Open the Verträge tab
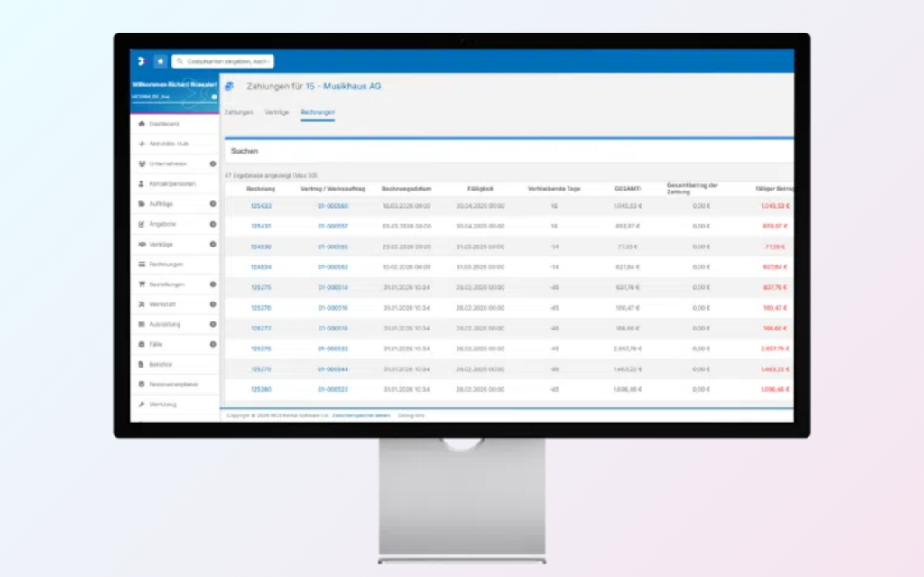This screenshot has width=924, height=577. (276, 112)
